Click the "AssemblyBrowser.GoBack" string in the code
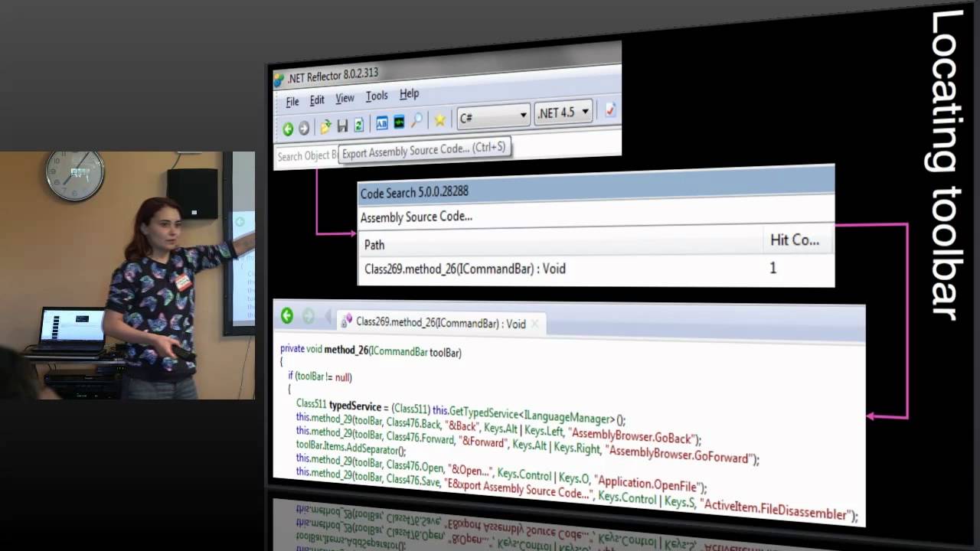This screenshot has height=551, width=980. (x=632, y=436)
